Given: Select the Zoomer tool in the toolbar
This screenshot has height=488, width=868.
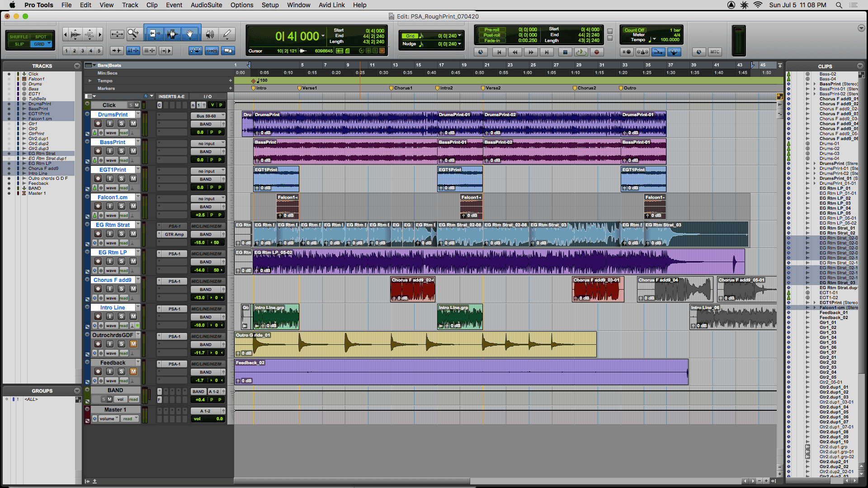Looking at the screenshot, I should click(133, 34).
